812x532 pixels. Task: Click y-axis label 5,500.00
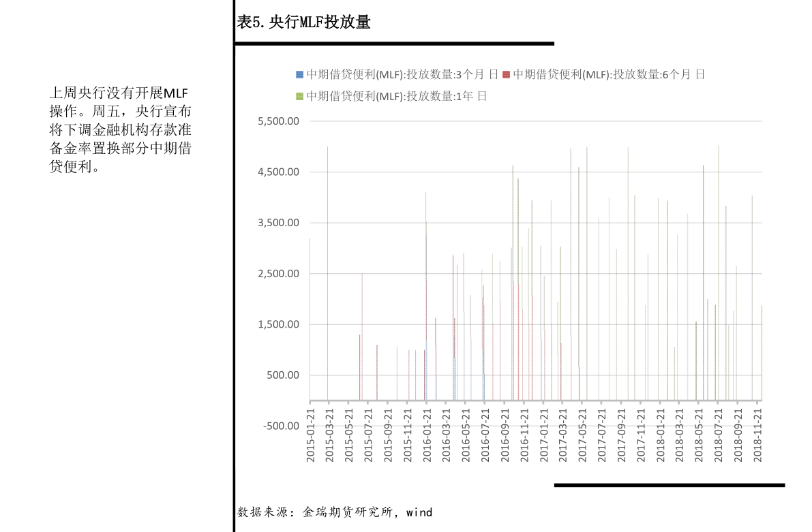[x=279, y=121]
